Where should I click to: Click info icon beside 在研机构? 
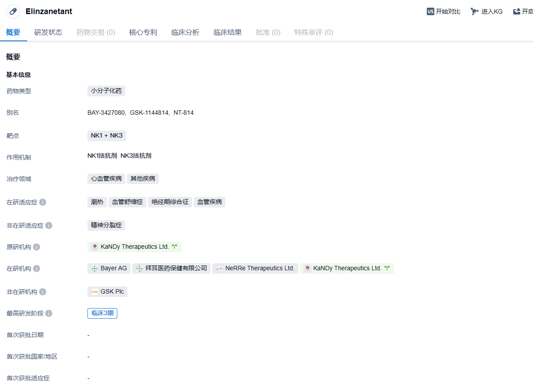36,269
